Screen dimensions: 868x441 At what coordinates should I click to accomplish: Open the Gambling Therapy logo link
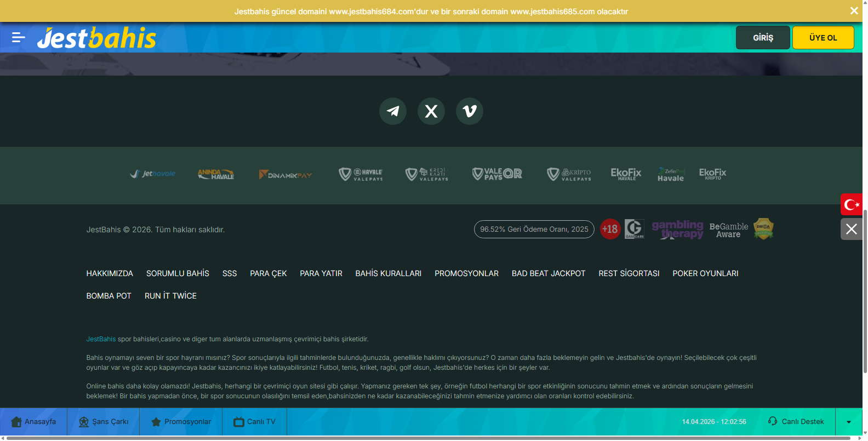point(677,230)
